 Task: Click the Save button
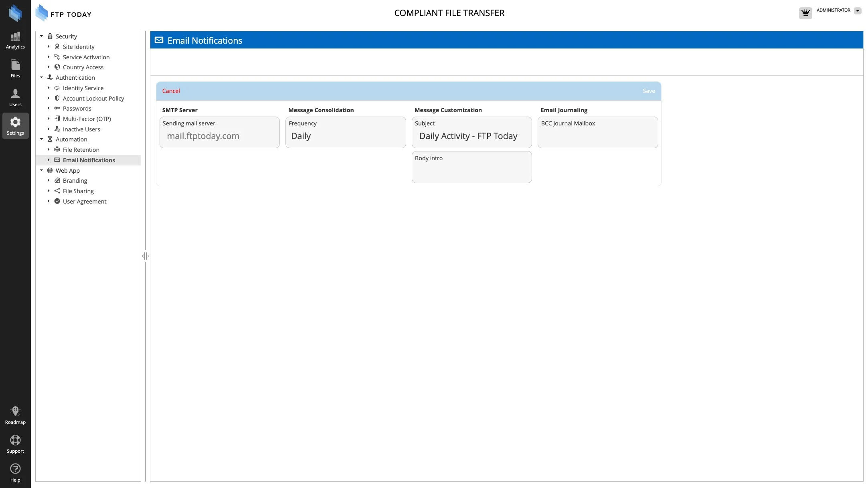648,91
